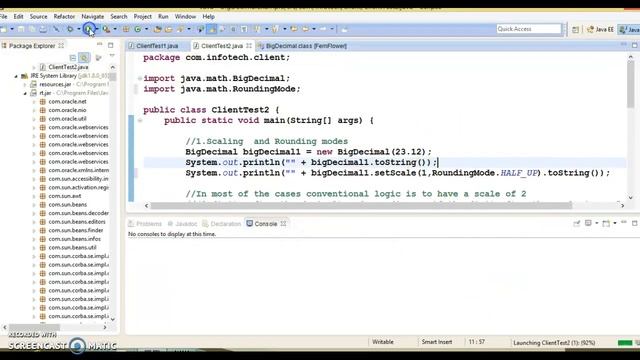Click the New Java Package toolbar icon

tap(126, 29)
